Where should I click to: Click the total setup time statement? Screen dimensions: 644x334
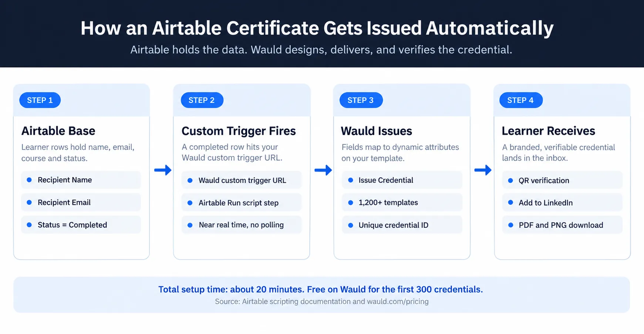click(321, 289)
